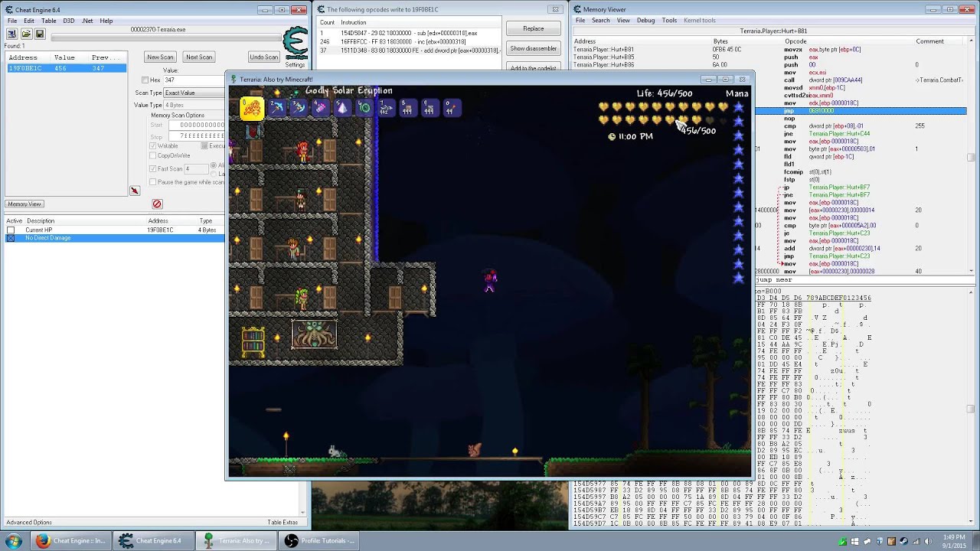The height and width of the screenshot is (551, 980).
Task: Click the Terraria.Player::Hurt+B81 address header bar
Action: (x=773, y=31)
